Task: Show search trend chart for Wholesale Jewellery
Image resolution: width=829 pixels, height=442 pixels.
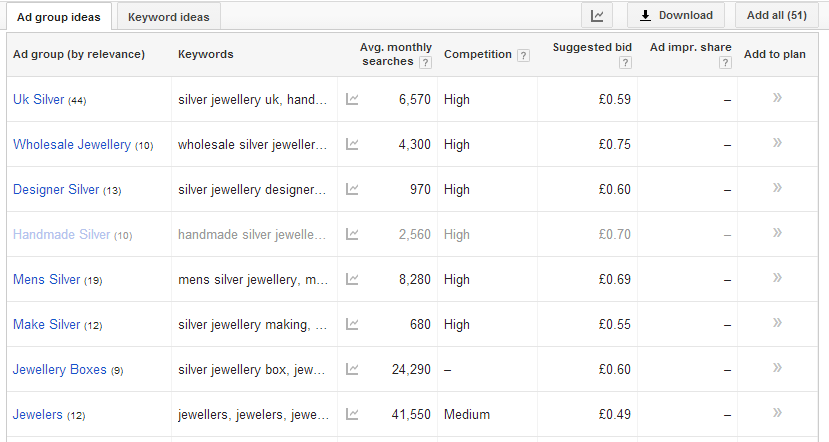Action: click(x=352, y=144)
